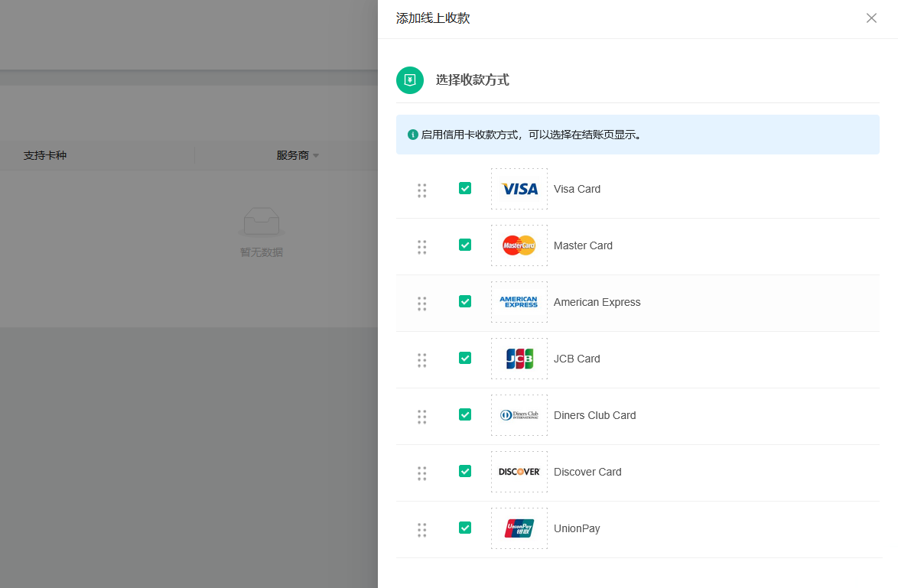898x588 pixels.
Task: Uncheck the Visa Card checkbox
Action: click(x=465, y=188)
